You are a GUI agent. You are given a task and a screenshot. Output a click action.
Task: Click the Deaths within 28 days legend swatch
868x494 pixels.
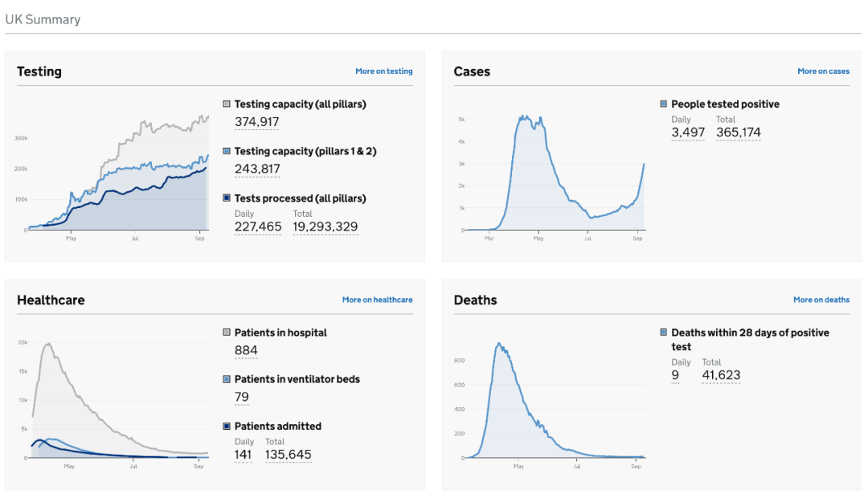664,333
